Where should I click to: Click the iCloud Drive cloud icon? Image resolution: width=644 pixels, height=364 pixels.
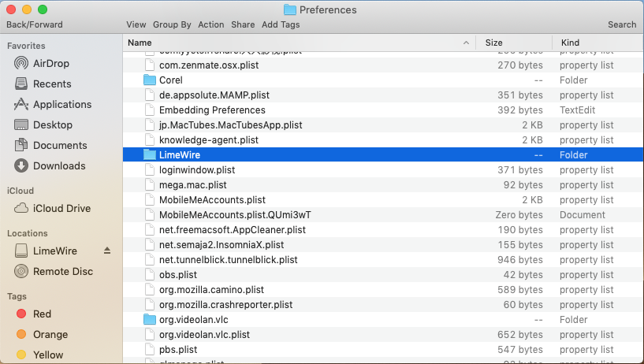pyautogui.click(x=21, y=208)
